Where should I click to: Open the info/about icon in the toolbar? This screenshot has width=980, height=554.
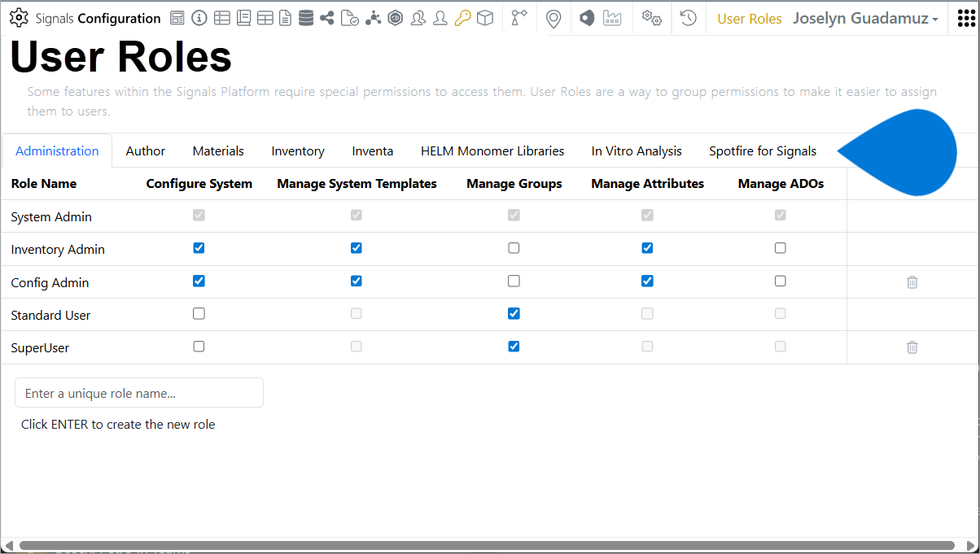point(199,18)
